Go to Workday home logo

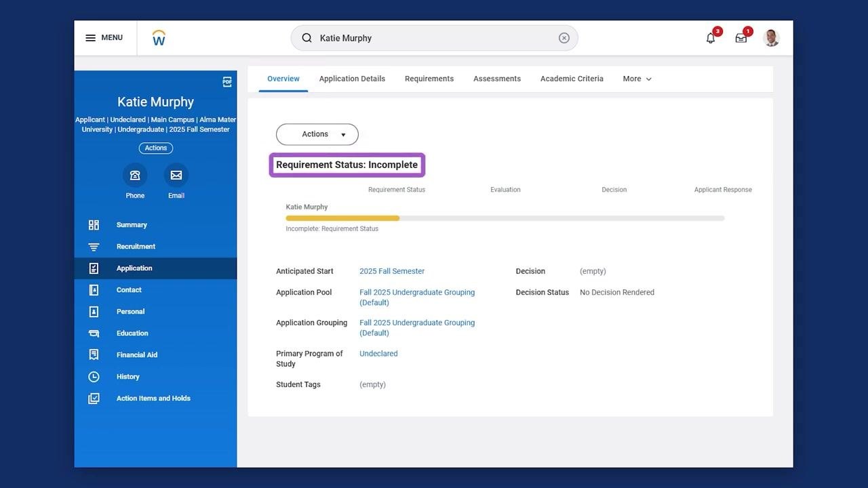159,38
